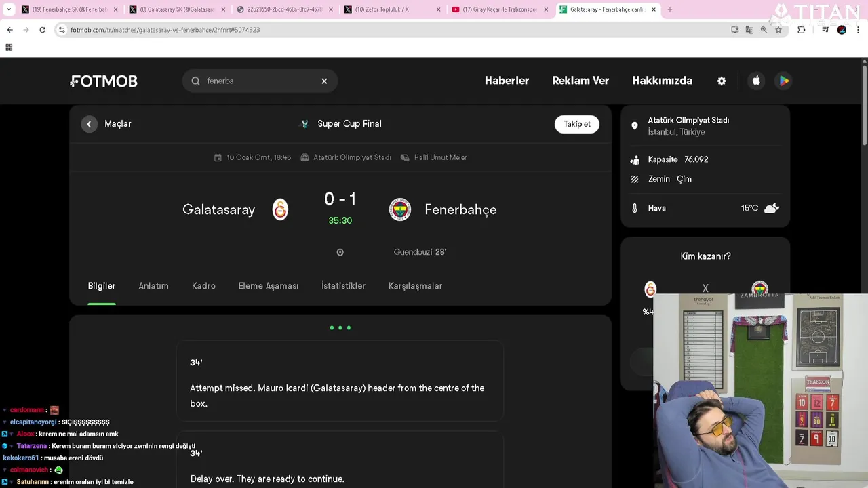The image size is (868, 488).
Task: Click the Zemin surface icon
Action: click(x=635, y=179)
